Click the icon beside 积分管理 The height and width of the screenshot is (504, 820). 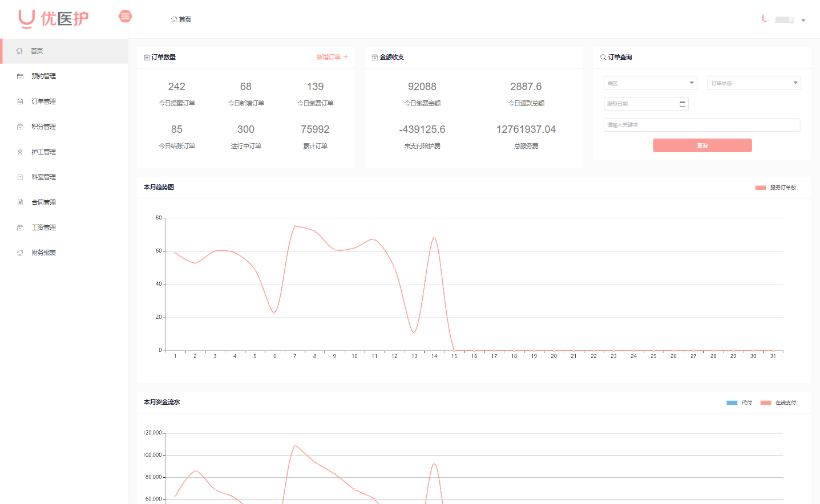20,127
